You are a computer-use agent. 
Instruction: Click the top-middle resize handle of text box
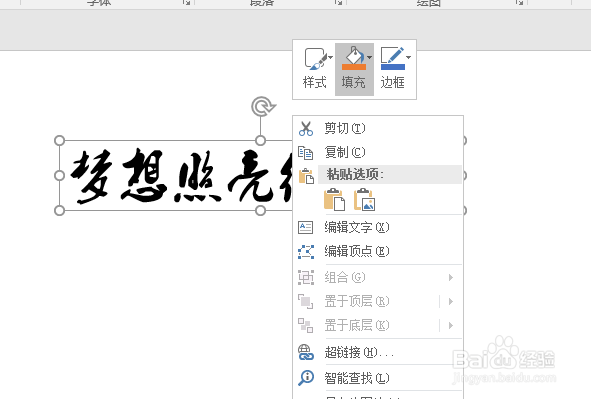tap(260, 141)
